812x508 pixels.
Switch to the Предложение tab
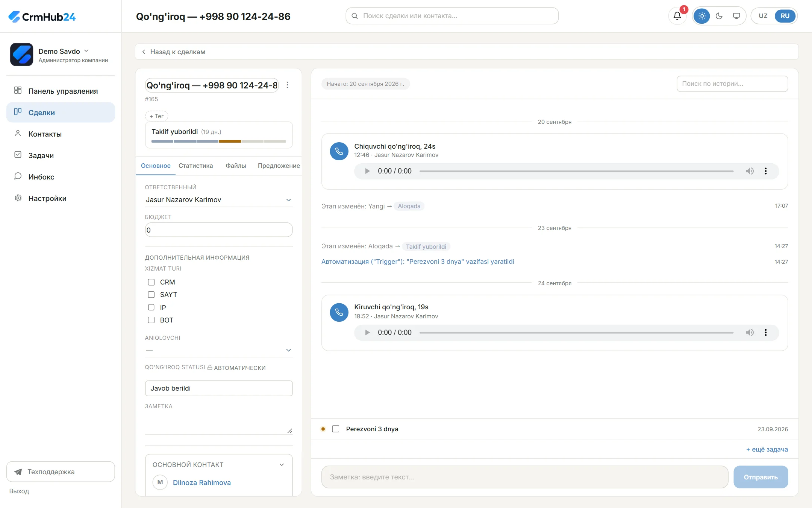(x=279, y=166)
